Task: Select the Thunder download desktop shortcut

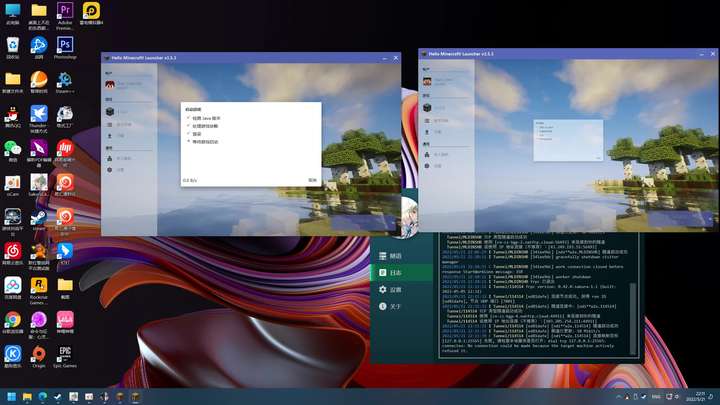Action: (x=39, y=118)
